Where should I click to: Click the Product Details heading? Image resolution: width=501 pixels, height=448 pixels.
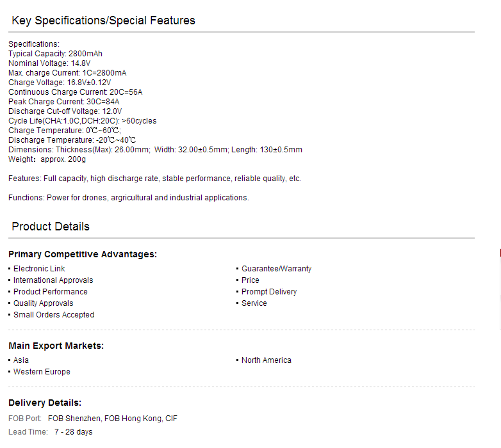pos(51,227)
